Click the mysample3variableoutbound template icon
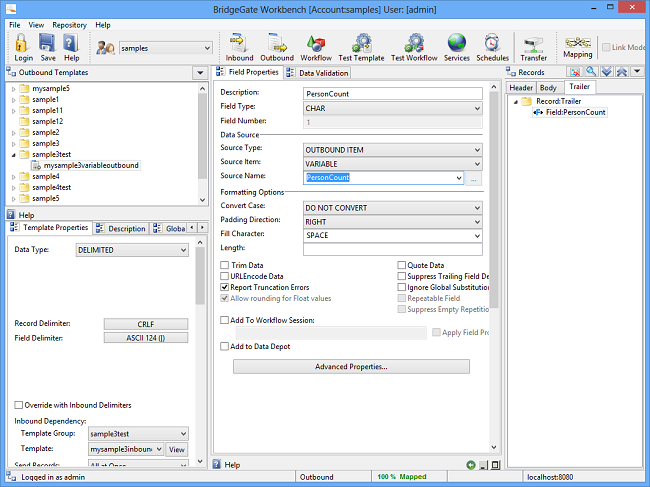The image size is (650, 487). point(36,165)
